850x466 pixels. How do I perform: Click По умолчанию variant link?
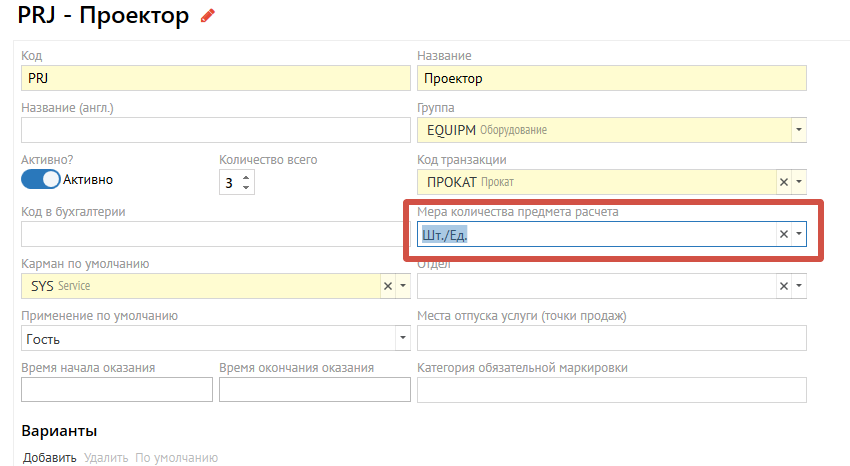176,458
